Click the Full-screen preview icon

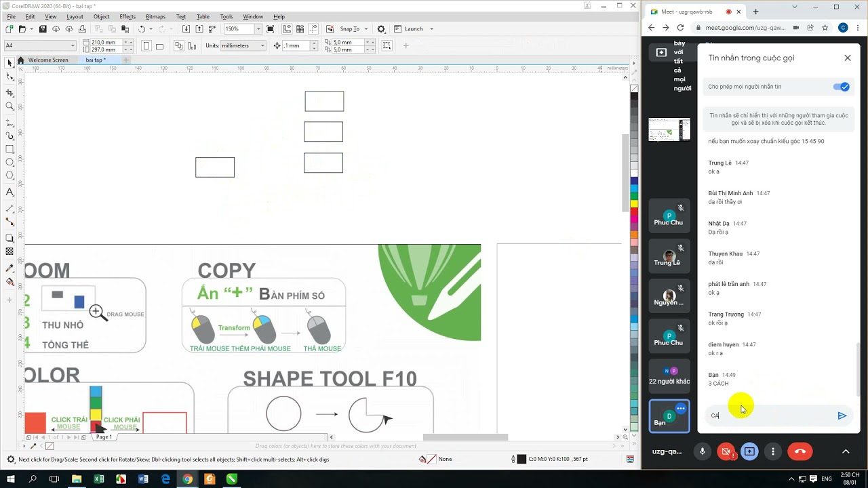coord(271,29)
